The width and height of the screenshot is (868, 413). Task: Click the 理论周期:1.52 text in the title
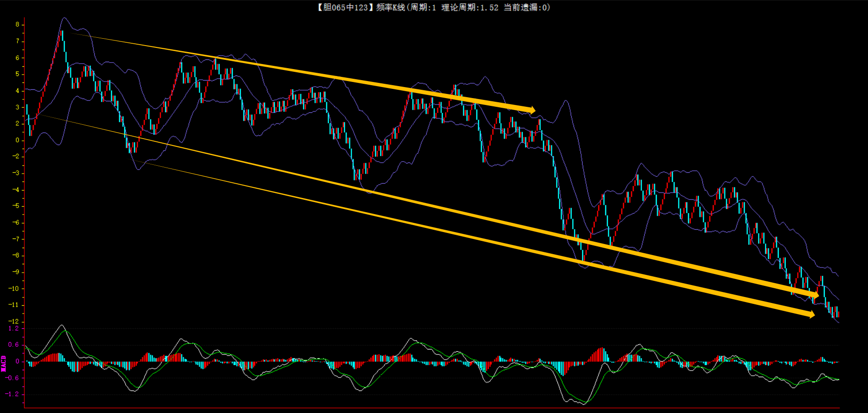coord(470,7)
